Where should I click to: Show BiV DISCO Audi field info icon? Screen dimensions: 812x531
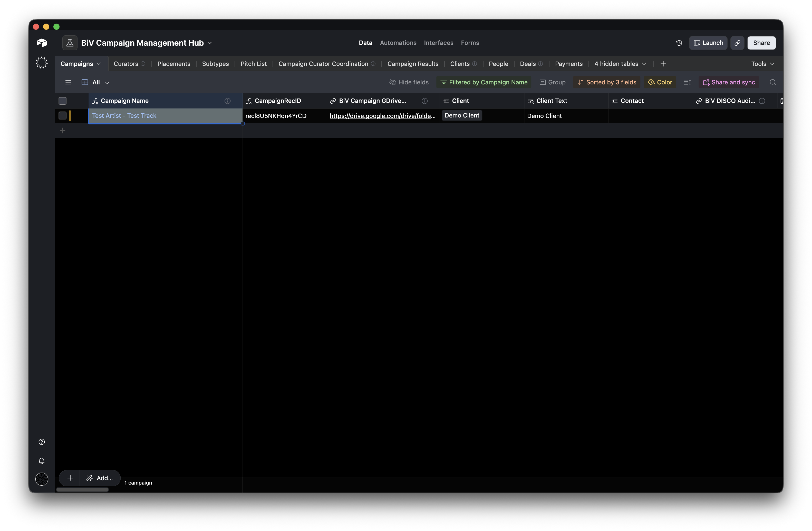(762, 101)
